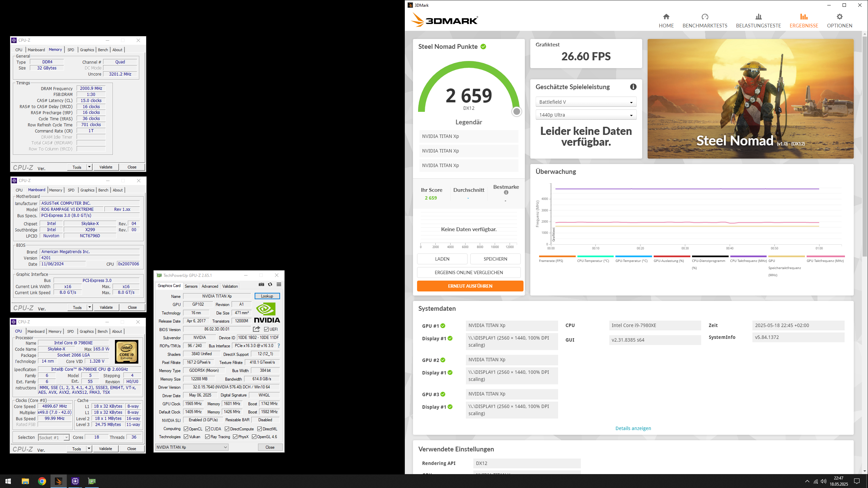Viewport: 868px width, 488px height.
Task: Open BELASTUNGSTESTE bar chart icon
Action: pyautogui.click(x=758, y=17)
